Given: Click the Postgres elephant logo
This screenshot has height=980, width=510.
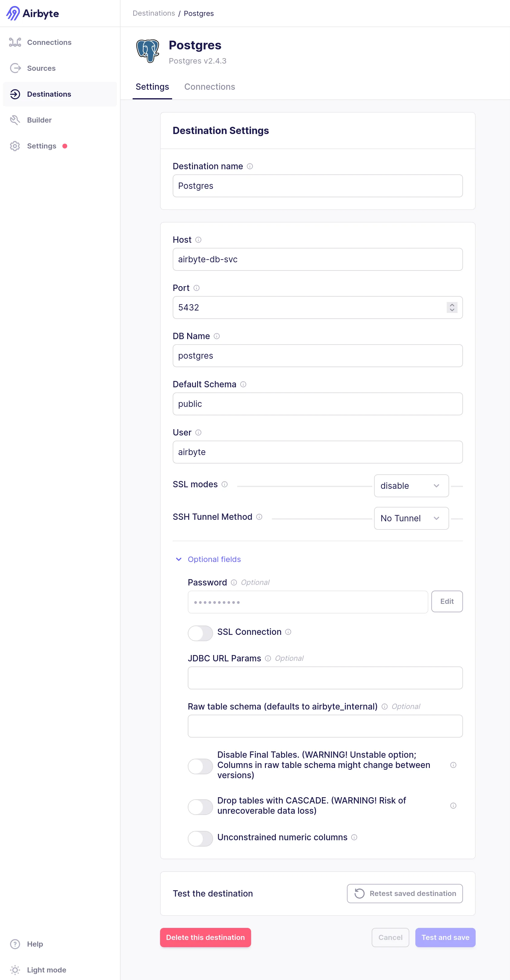Looking at the screenshot, I should (x=147, y=51).
